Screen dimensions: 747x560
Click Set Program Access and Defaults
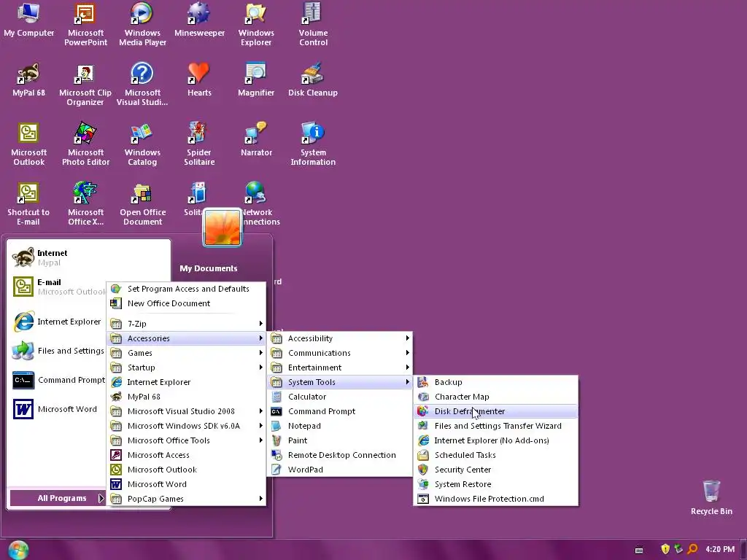pyautogui.click(x=186, y=289)
